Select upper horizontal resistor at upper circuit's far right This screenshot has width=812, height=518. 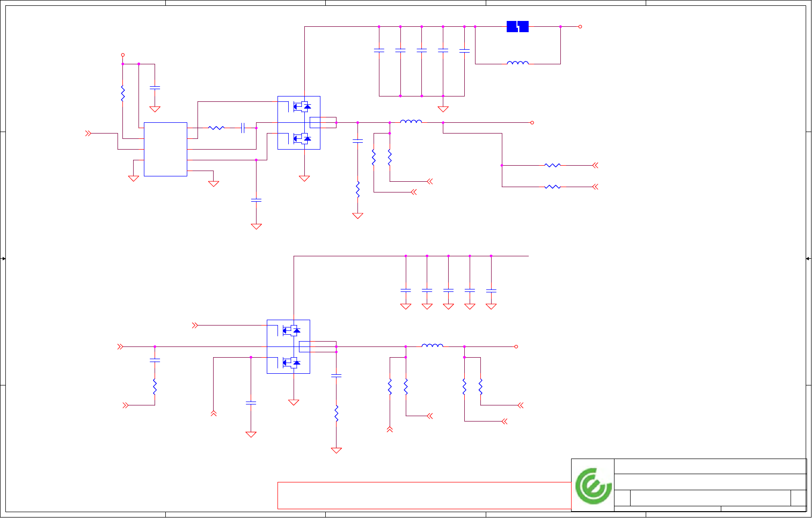coord(553,165)
